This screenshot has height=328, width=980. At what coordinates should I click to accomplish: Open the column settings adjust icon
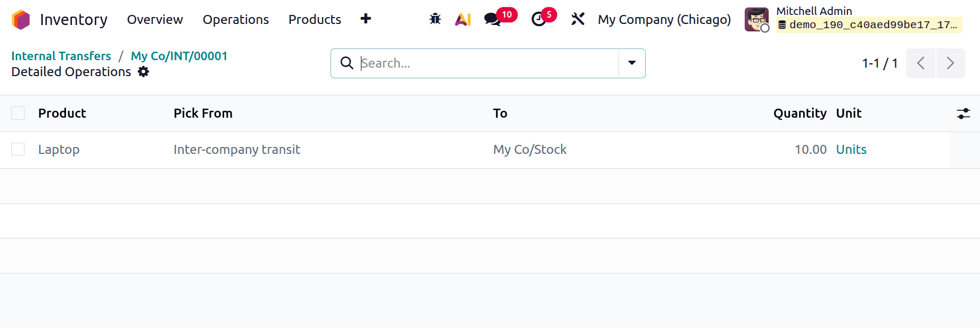963,113
